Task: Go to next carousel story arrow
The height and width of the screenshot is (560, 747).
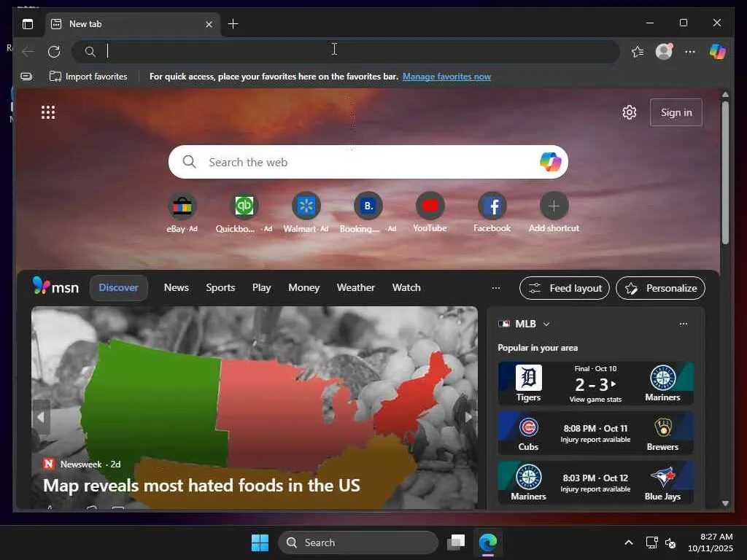Action: pyautogui.click(x=468, y=417)
